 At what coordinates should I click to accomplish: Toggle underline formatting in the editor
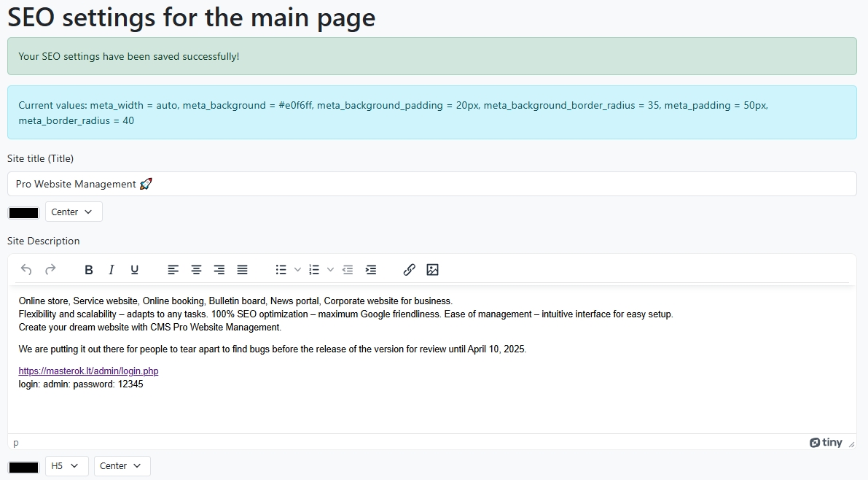[x=135, y=270]
